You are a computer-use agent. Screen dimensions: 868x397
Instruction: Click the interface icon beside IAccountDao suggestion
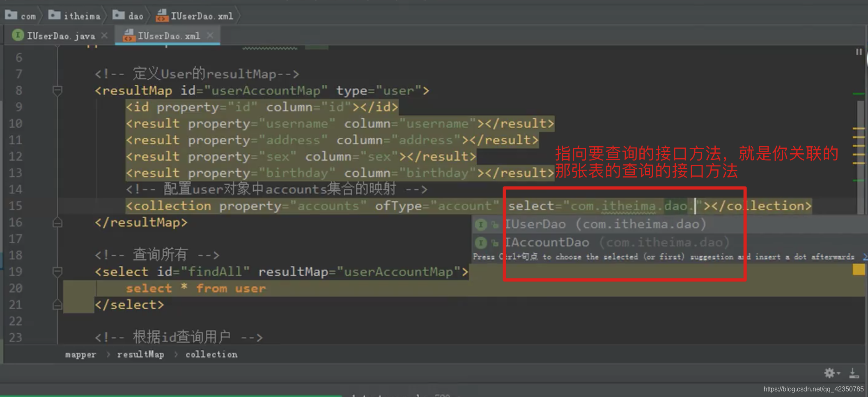pos(481,242)
